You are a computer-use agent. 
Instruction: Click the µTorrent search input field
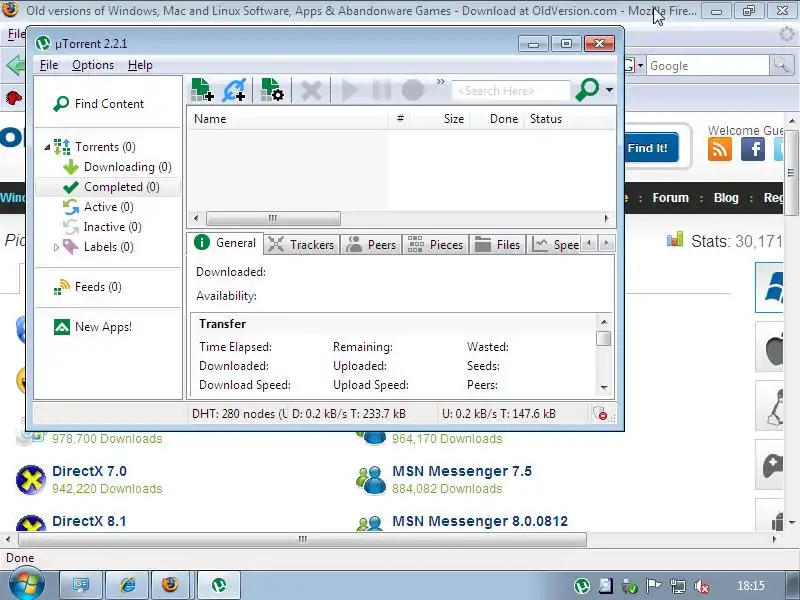511,91
